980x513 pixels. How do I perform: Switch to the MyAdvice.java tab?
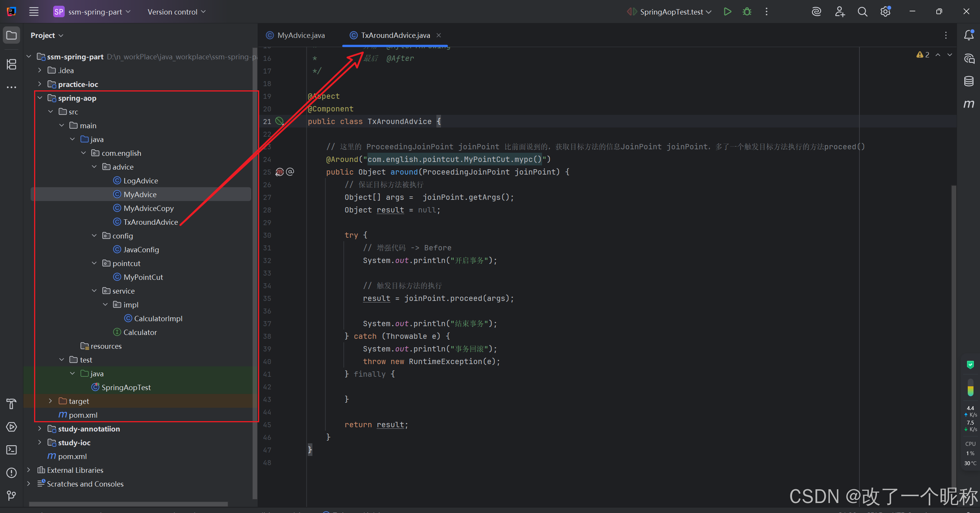coord(301,35)
